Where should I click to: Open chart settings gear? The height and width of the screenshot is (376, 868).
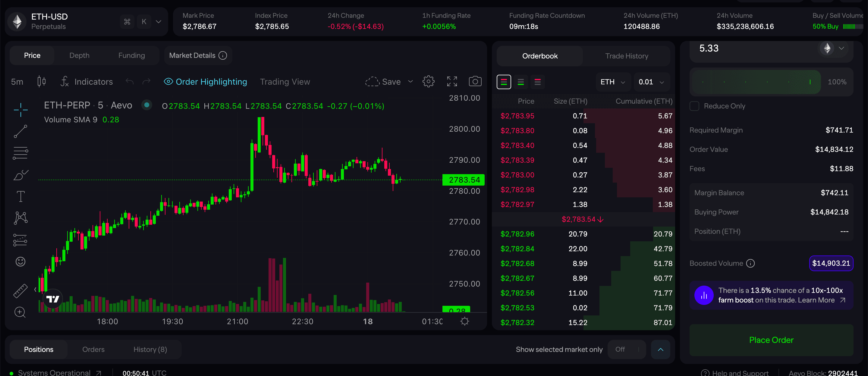coord(428,82)
